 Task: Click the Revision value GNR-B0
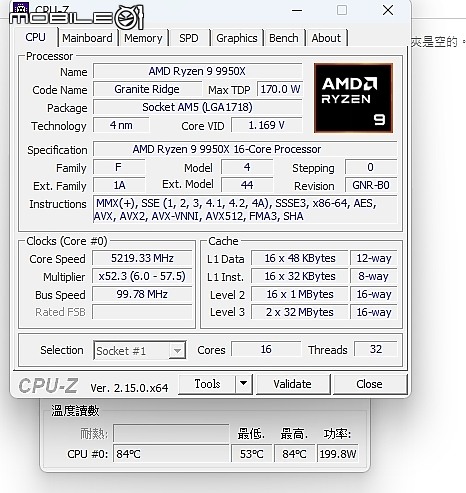[x=371, y=185]
